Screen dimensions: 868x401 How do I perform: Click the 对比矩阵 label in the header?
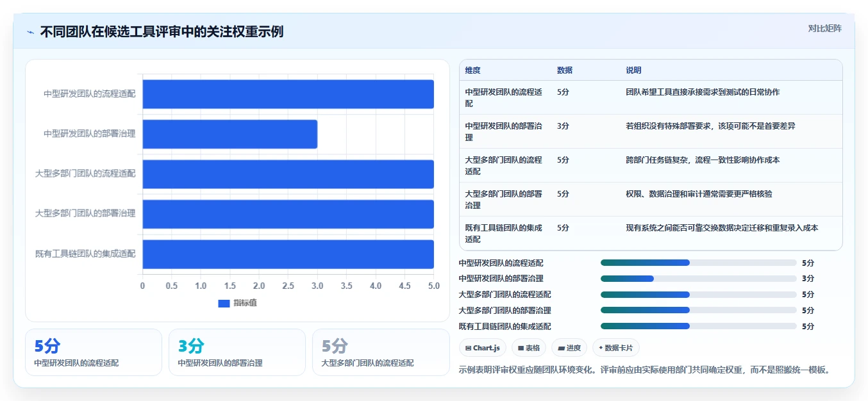point(825,28)
